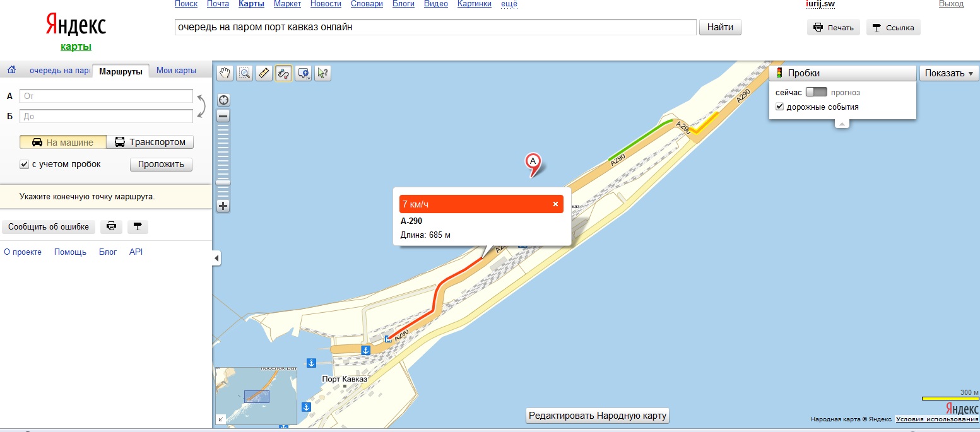Click Редактировать Народную карту button
This screenshot has height=432, width=980.
(598, 416)
